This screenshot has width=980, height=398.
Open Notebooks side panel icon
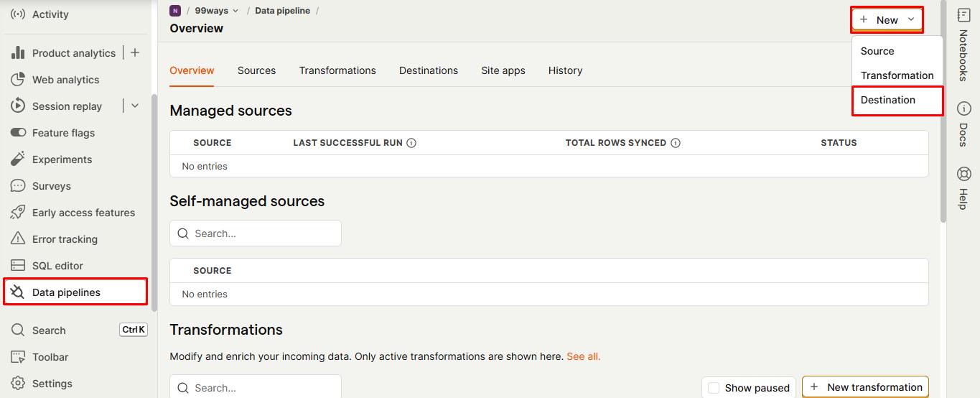click(x=963, y=16)
